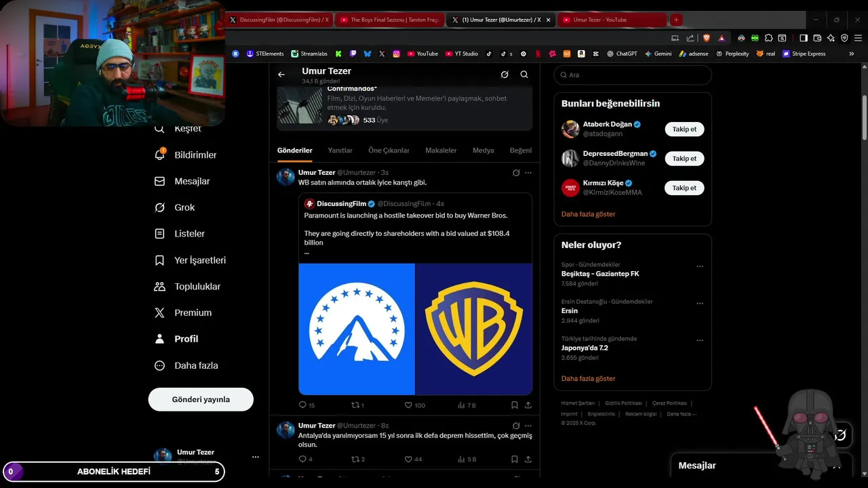Open the ChatGPT bookmark
The height and width of the screenshot is (488, 868).
622,54
